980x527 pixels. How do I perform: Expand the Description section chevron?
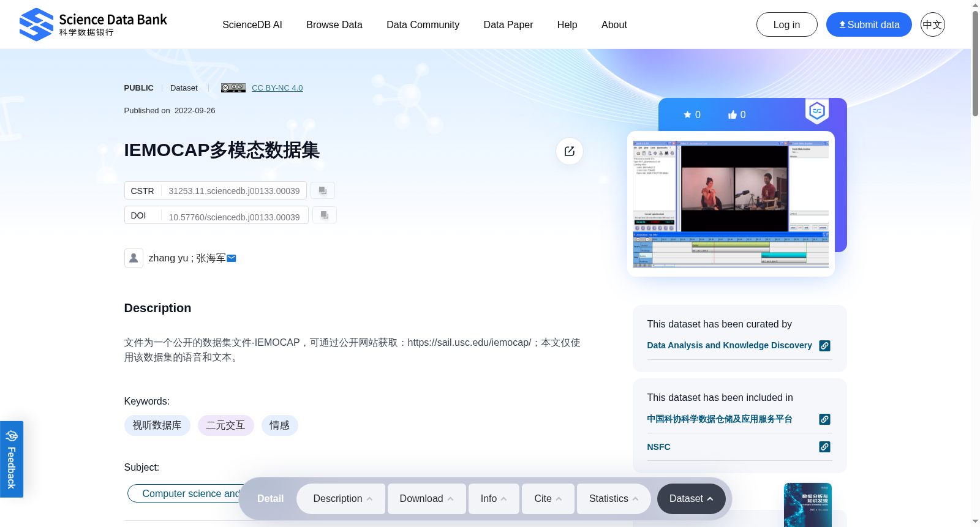pos(369,499)
